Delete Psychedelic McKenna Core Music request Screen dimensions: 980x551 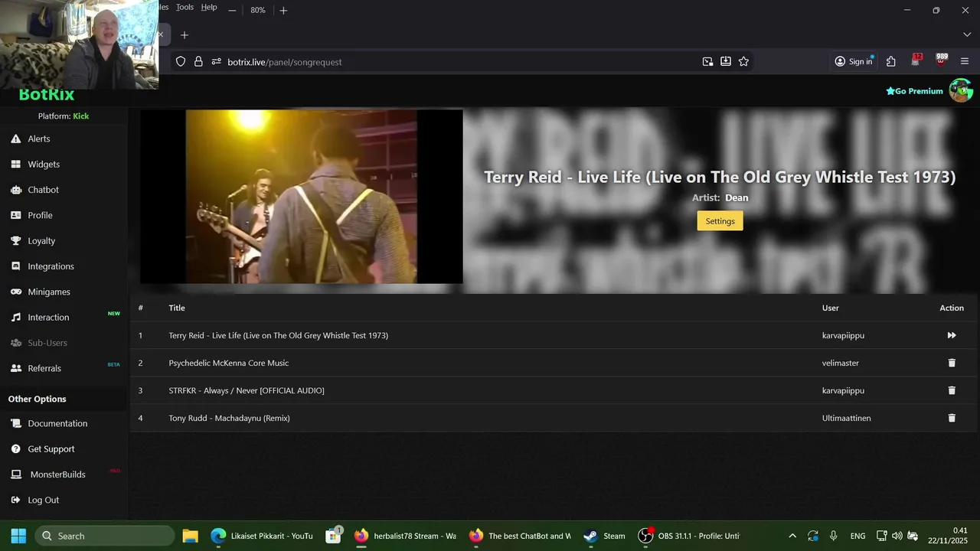click(952, 363)
